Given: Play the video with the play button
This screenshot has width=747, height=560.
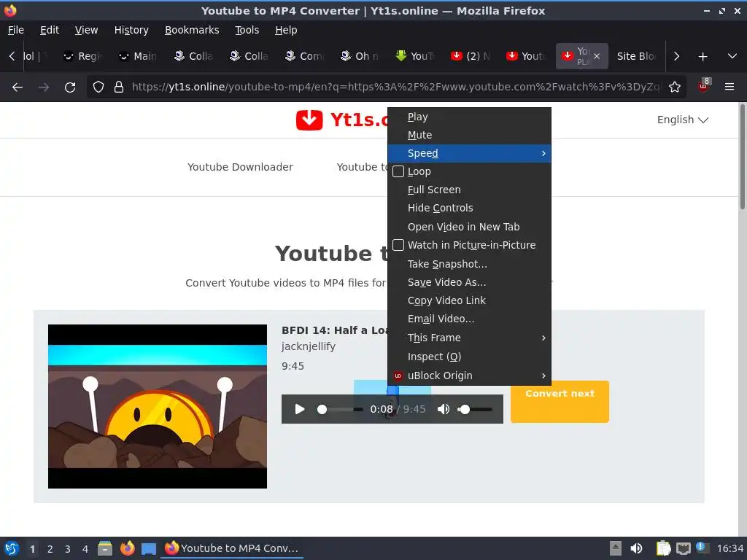Looking at the screenshot, I should [x=300, y=409].
